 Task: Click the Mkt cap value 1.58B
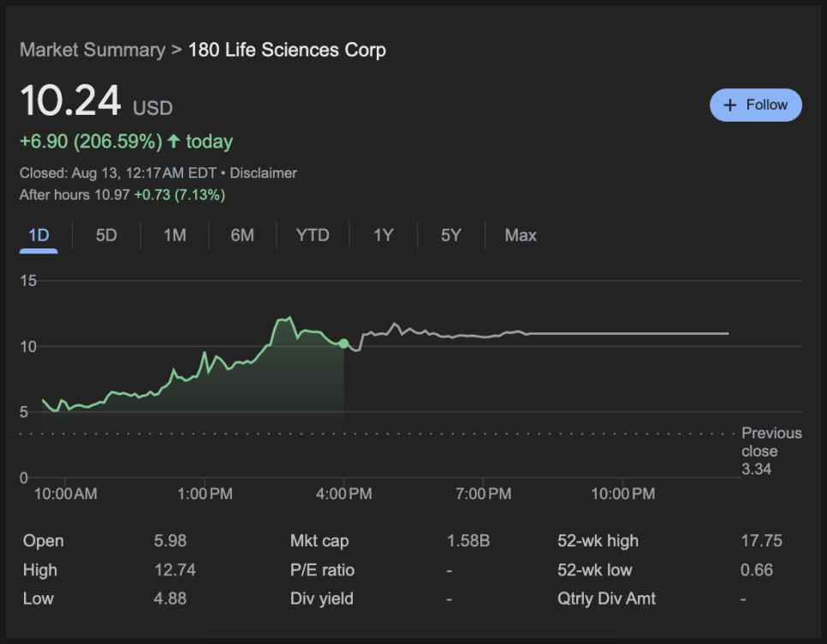pyautogui.click(x=468, y=540)
